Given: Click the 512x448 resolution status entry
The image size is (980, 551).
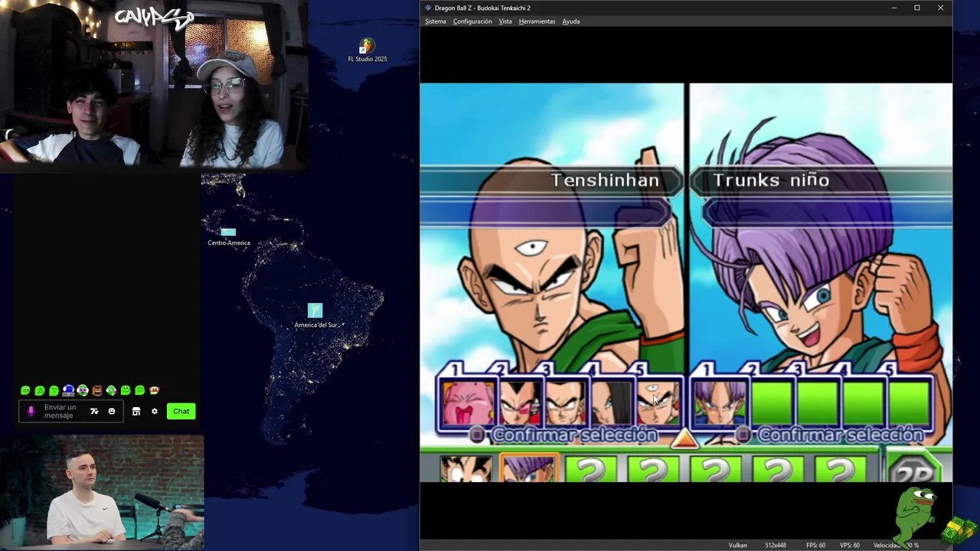Looking at the screenshot, I should point(776,545).
